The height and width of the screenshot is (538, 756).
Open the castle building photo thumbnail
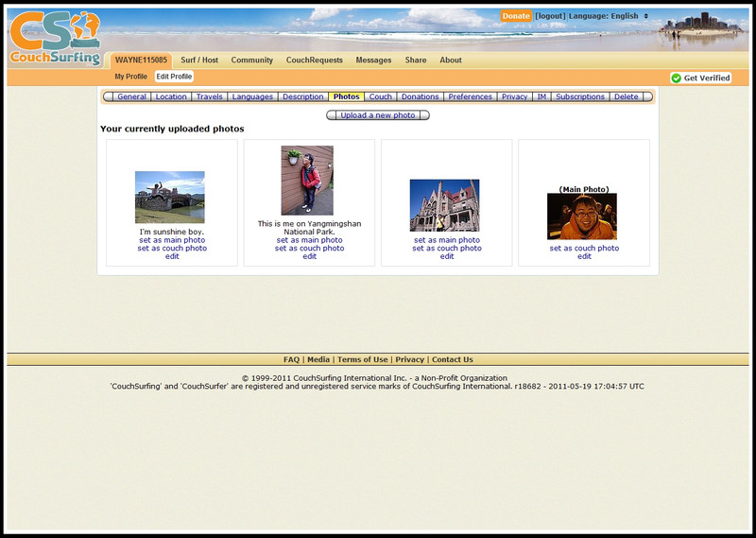(x=444, y=205)
